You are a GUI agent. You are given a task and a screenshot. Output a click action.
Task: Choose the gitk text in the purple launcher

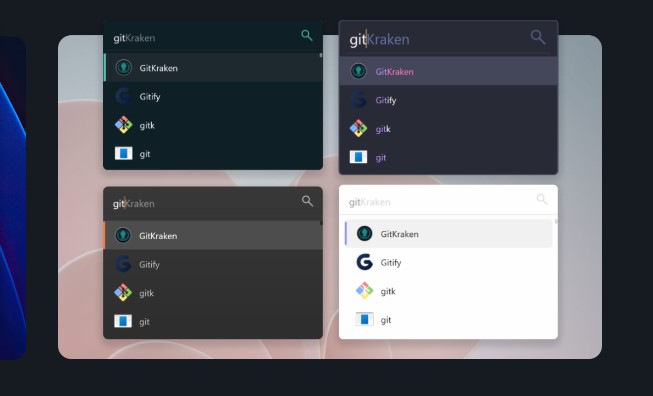tap(383, 129)
